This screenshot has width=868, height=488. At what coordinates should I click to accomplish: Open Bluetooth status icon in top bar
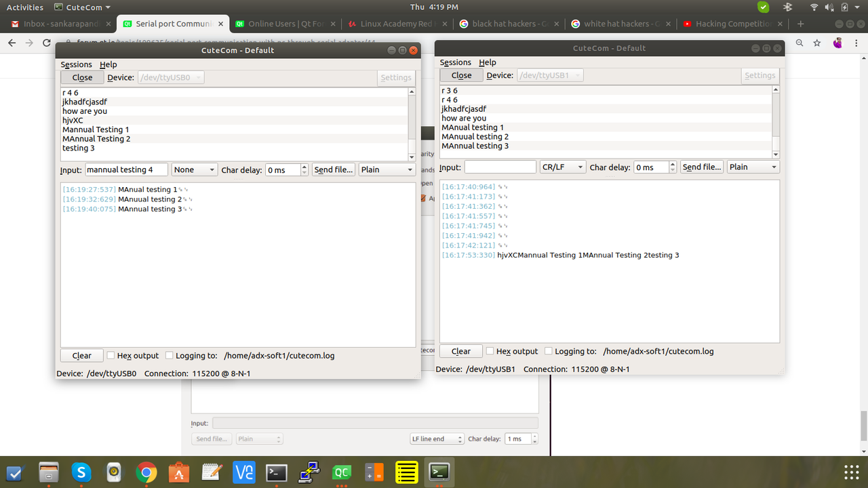[x=788, y=7]
